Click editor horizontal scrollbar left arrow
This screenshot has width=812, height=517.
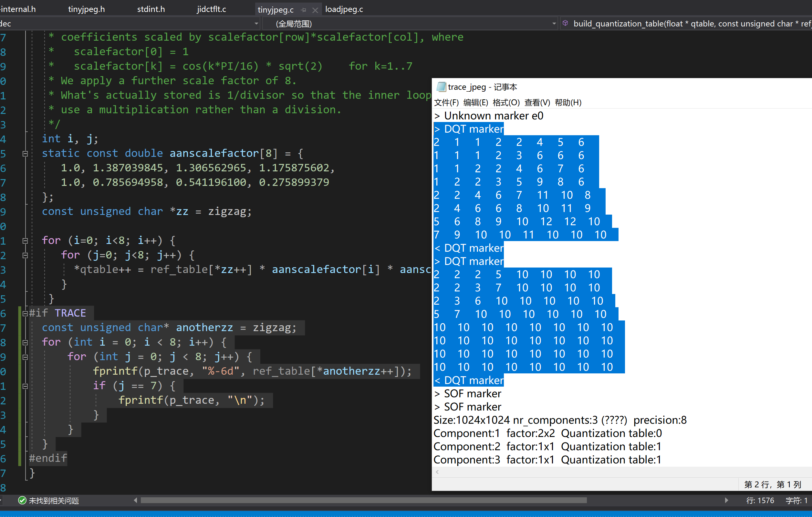136,501
